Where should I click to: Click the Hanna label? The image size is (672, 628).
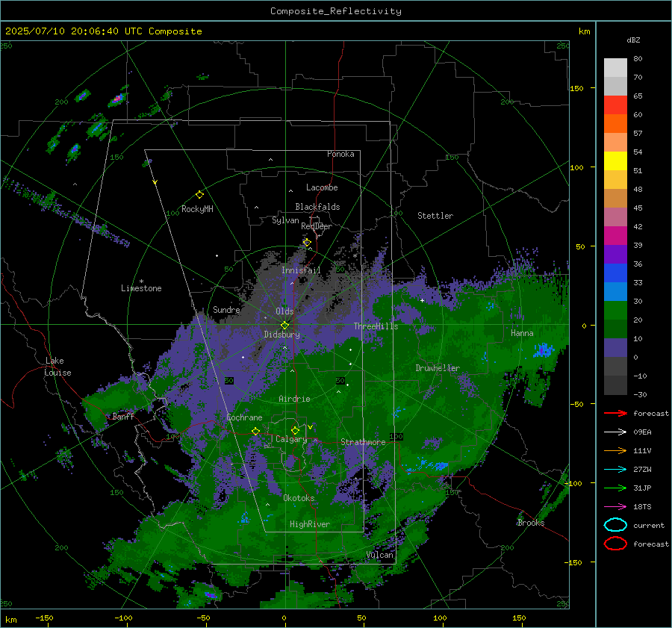[x=522, y=333]
